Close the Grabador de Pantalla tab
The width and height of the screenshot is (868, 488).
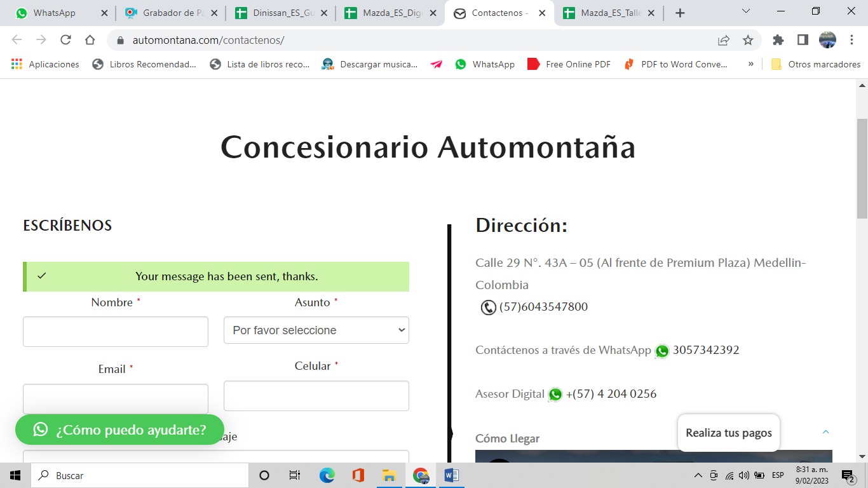(214, 13)
